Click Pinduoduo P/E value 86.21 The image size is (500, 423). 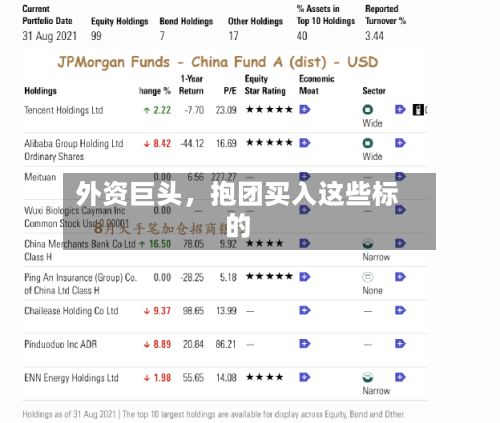[x=226, y=344]
